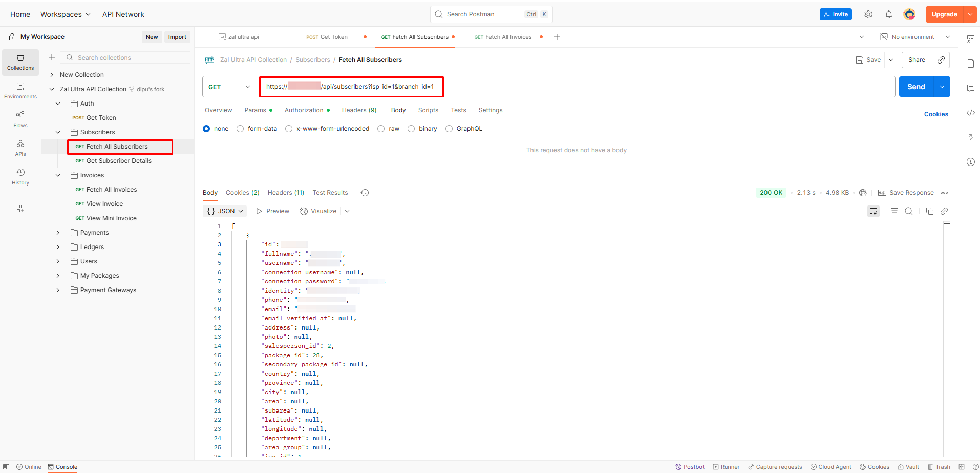Open the Environments sidebar panel

click(20, 91)
